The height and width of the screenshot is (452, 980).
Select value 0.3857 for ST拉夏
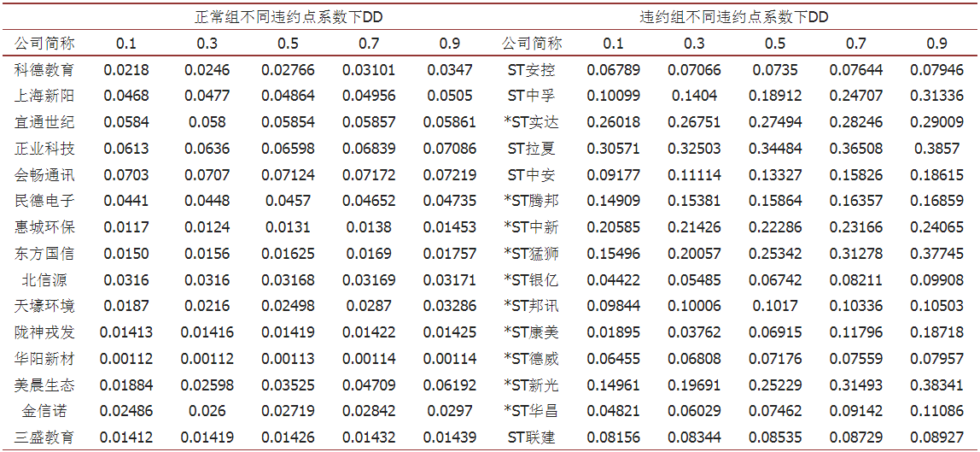[x=936, y=149]
